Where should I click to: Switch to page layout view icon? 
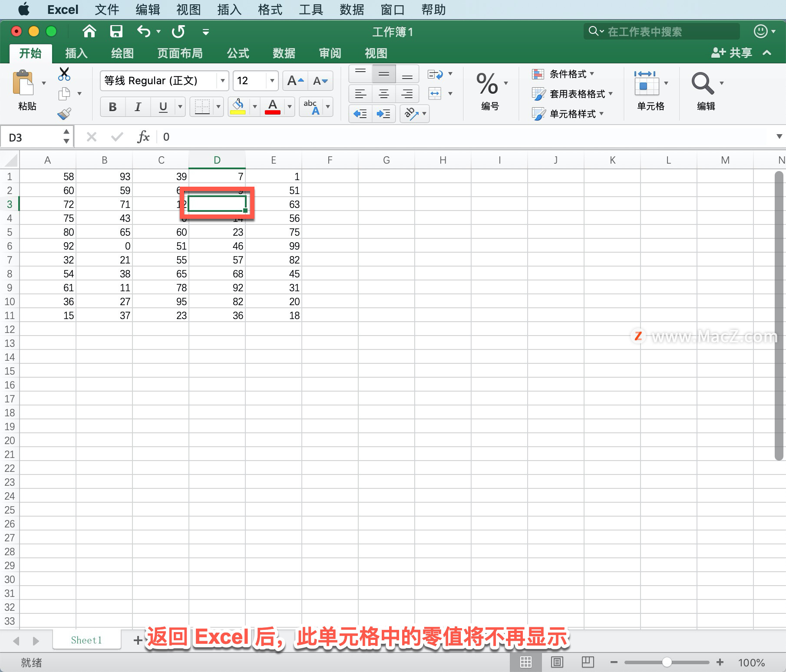click(x=557, y=662)
